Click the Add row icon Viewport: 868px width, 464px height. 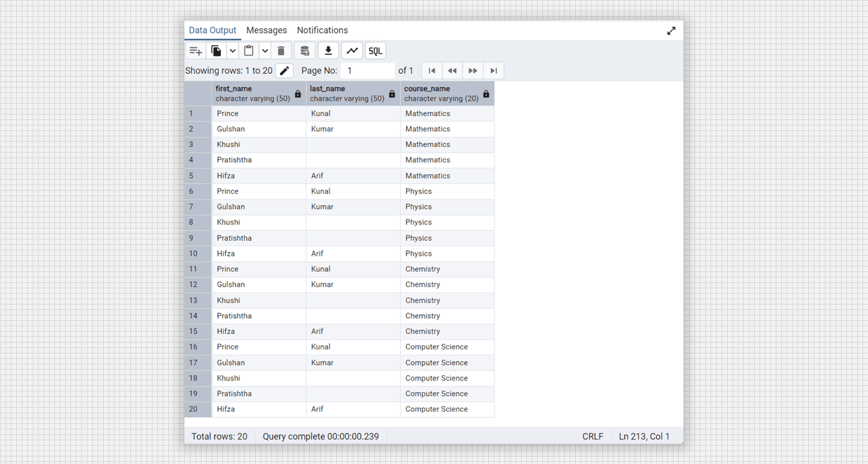(196, 51)
